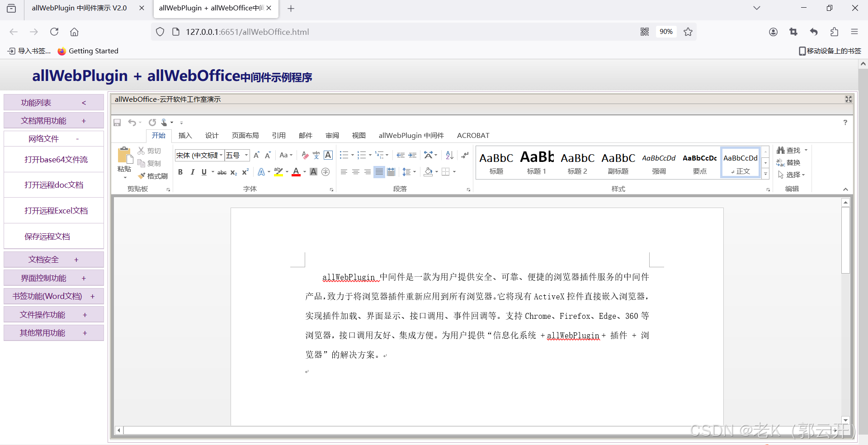Open the Design (设计) ribbon tab

pos(212,135)
